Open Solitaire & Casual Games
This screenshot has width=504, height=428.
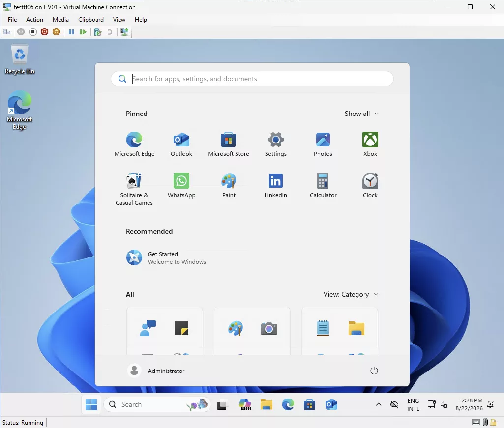[x=134, y=189]
